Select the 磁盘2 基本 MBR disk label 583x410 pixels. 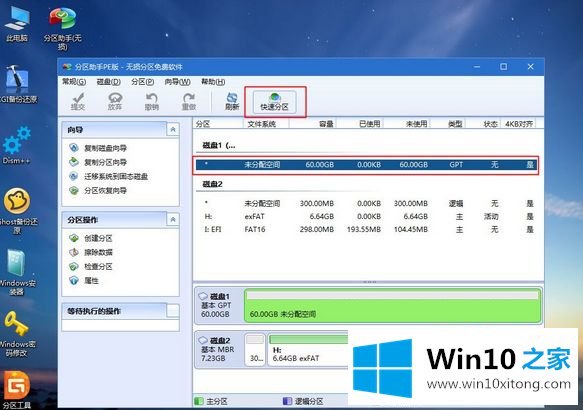click(x=219, y=349)
